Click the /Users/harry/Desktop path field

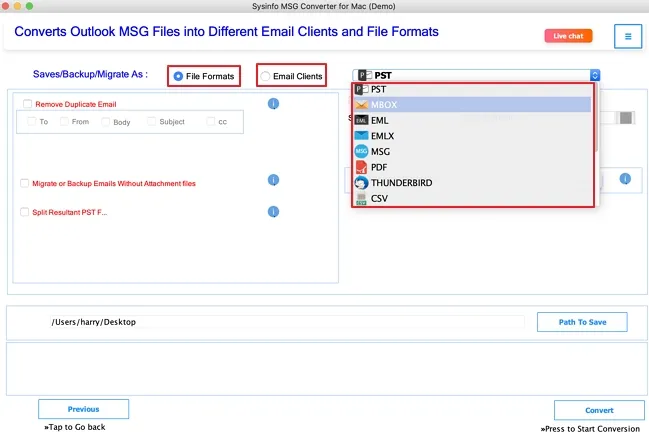[x=286, y=322]
